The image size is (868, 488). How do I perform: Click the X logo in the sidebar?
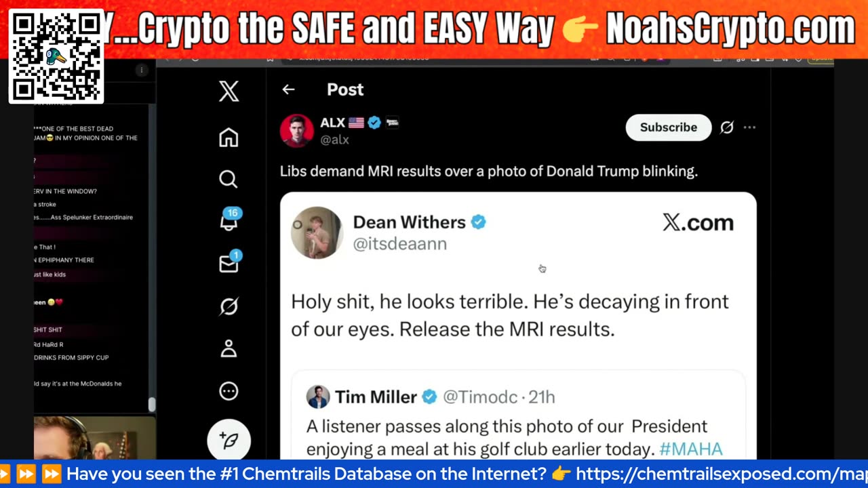229,91
